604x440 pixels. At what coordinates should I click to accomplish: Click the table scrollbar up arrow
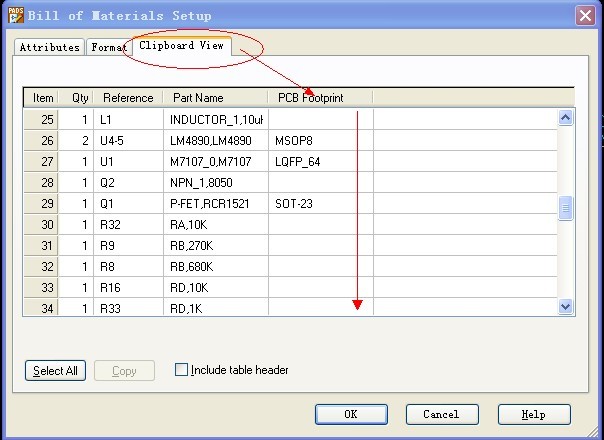565,118
